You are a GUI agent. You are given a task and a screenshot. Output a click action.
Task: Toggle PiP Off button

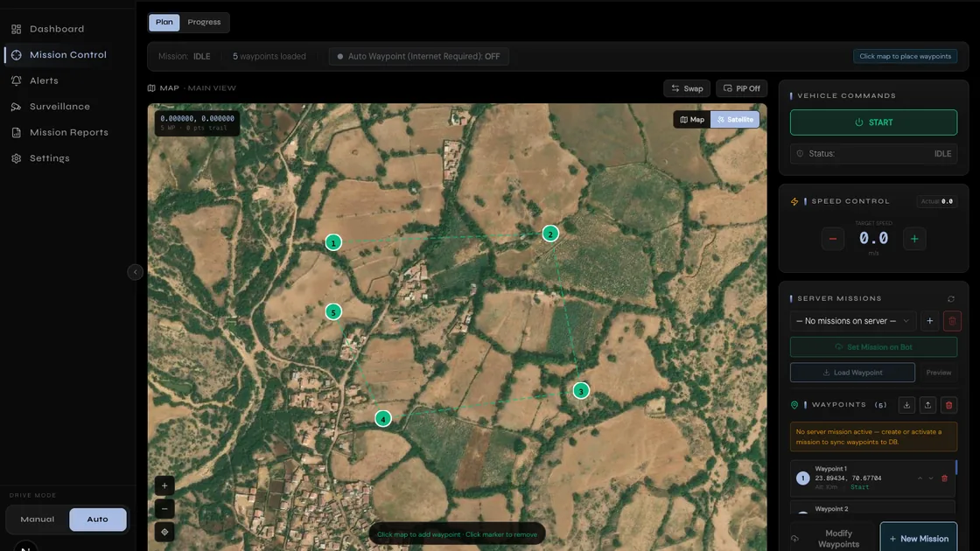click(x=742, y=88)
